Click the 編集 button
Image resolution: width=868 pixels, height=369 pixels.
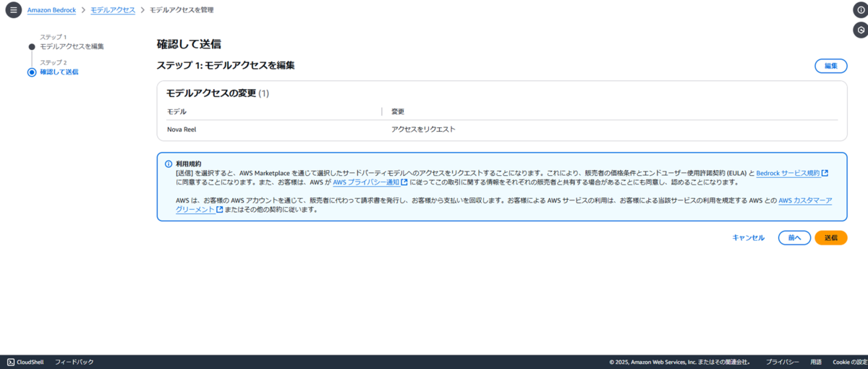(x=831, y=66)
